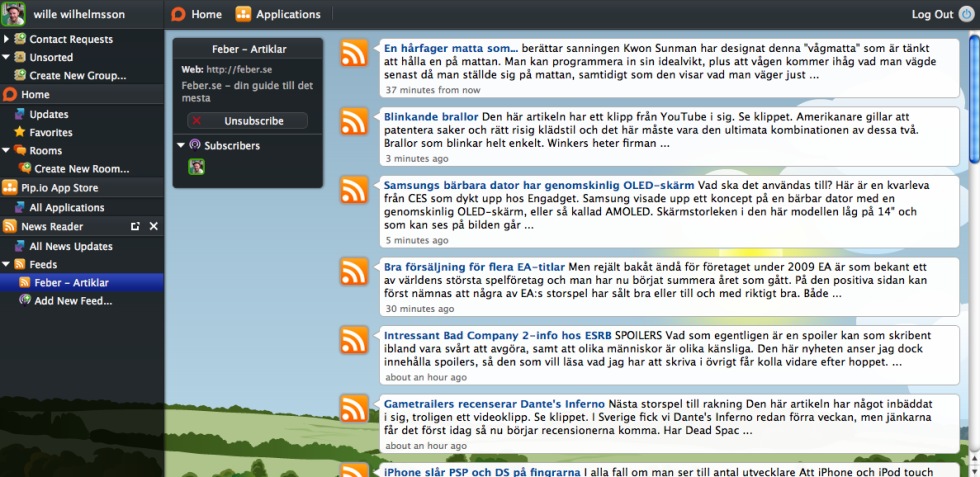Click the Add New Feed... entry
The height and width of the screenshot is (477, 980).
click(73, 301)
